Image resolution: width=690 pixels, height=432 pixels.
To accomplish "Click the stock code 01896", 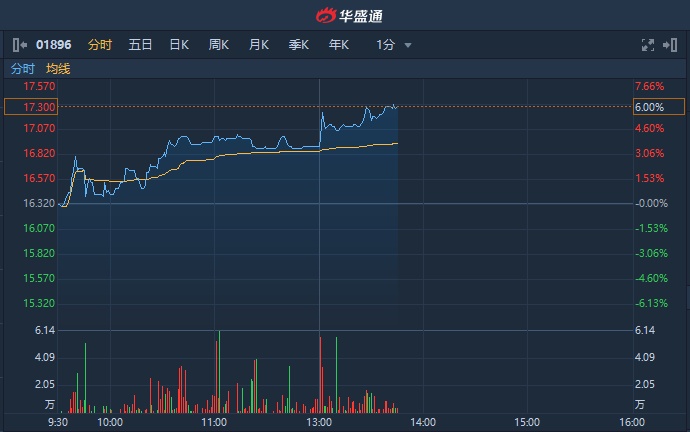I will (54, 45).
